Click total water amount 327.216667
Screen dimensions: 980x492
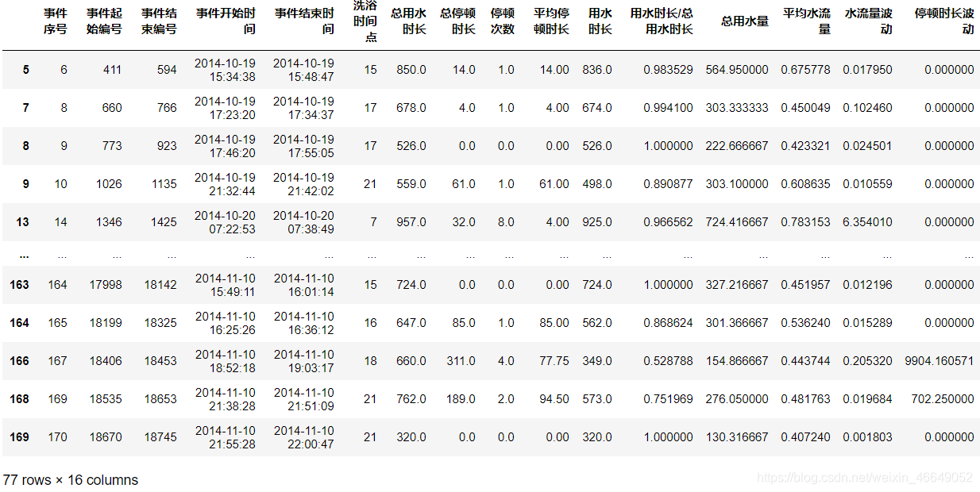pyautogui.click(x=737, y=285)
